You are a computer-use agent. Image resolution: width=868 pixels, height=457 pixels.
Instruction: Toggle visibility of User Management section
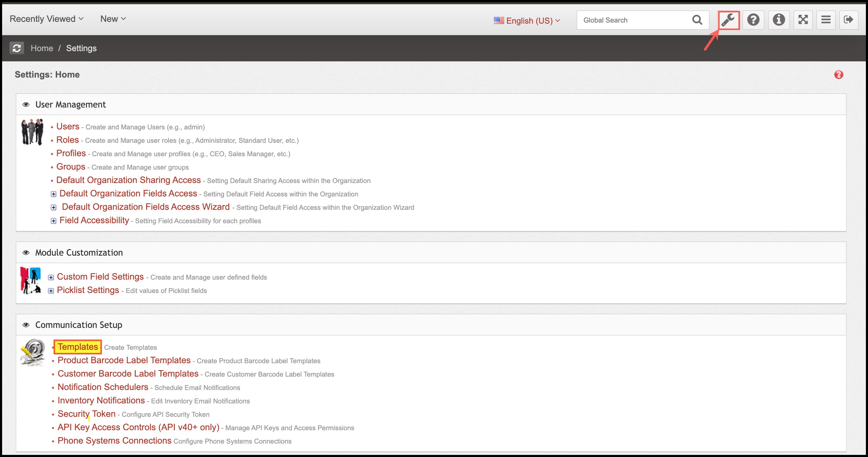click(26, 105)
